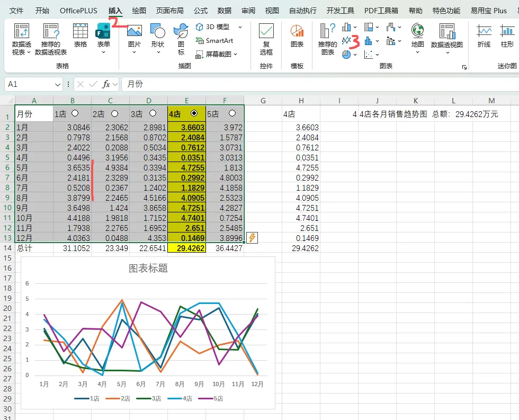Insert a combo chart
The height and width of the screenshot is (420, 519).
391,41
